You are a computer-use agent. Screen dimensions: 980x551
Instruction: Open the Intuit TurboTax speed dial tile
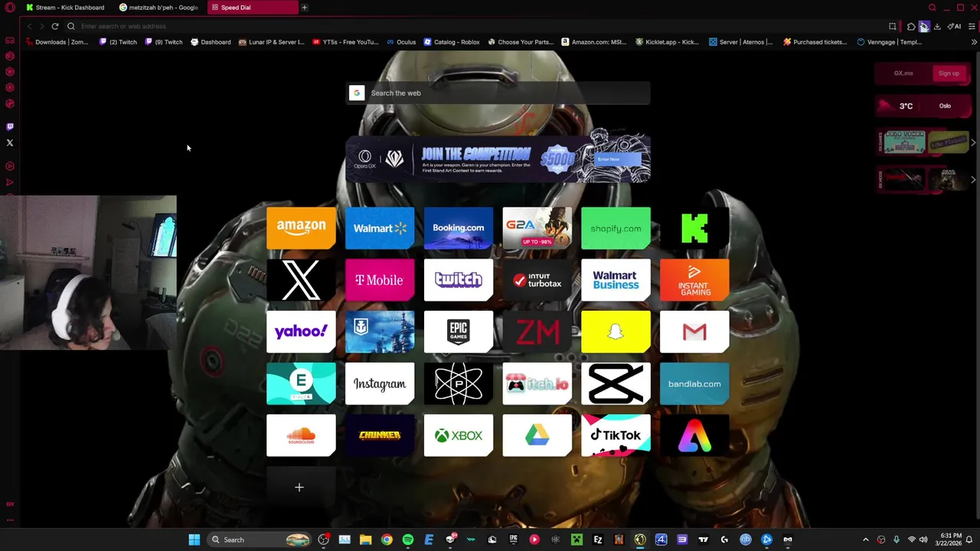tap(537, 280)
